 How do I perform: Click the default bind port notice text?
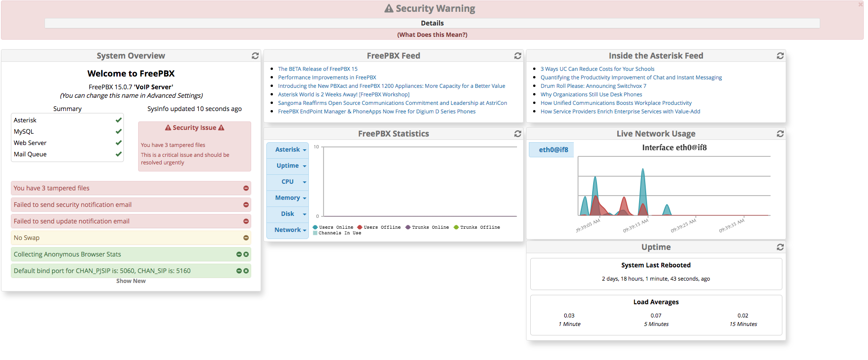pyautogui.click(x=102, y=271)
